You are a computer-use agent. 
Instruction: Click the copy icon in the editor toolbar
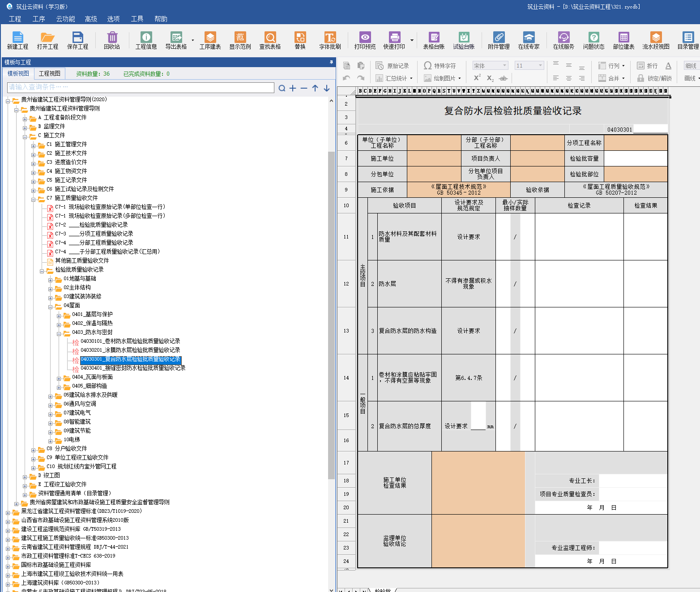[346, 66]
